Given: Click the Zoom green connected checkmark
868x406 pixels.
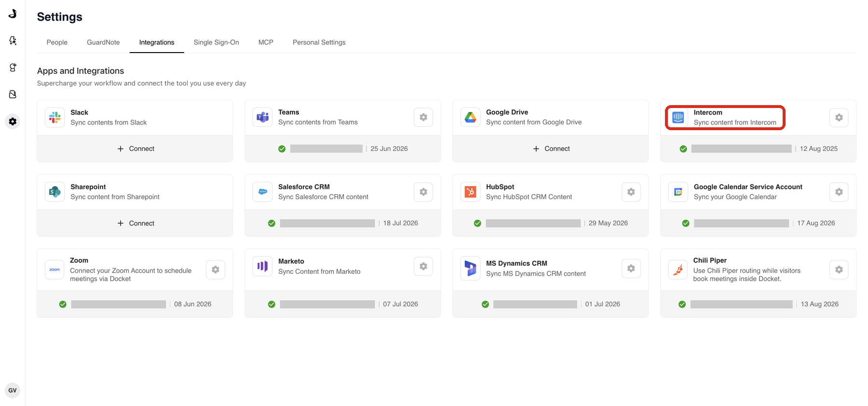Looking at the screenshot, I should [63, 304].
